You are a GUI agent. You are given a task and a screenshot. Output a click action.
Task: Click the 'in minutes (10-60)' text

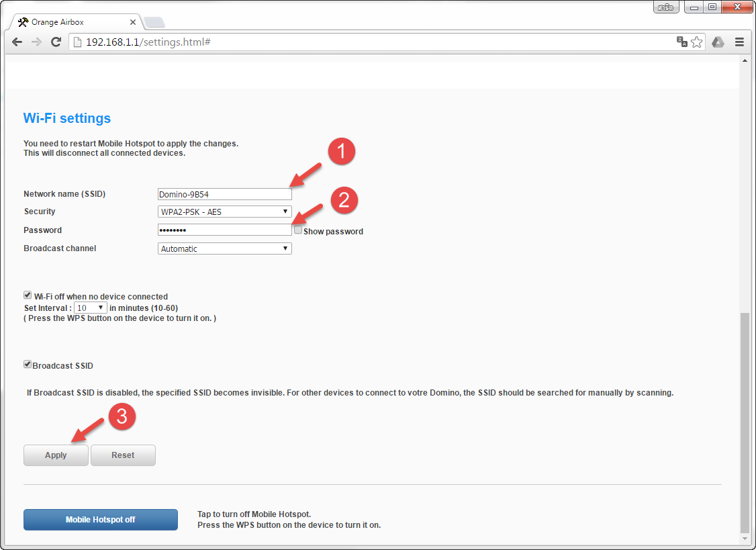coord(144,308)
